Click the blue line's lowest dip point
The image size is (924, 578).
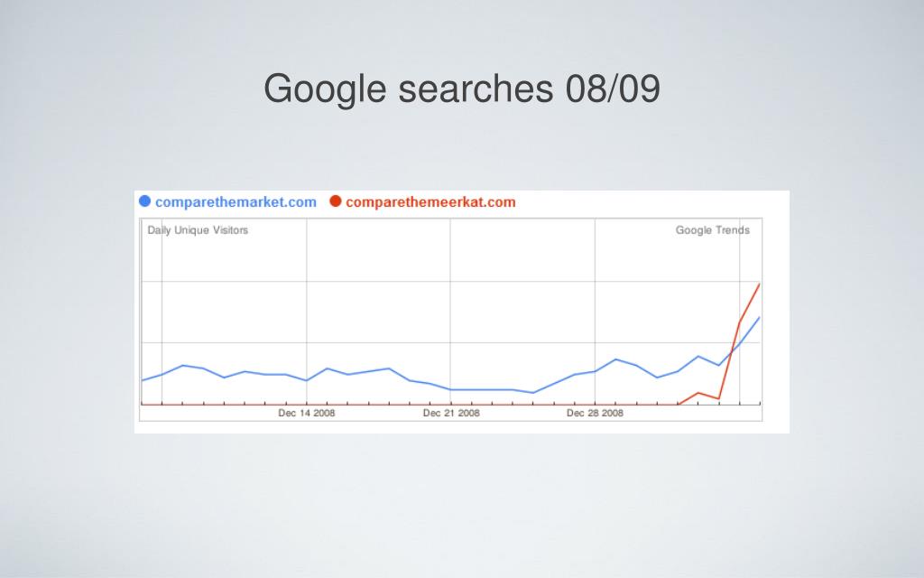pos(532,393)
